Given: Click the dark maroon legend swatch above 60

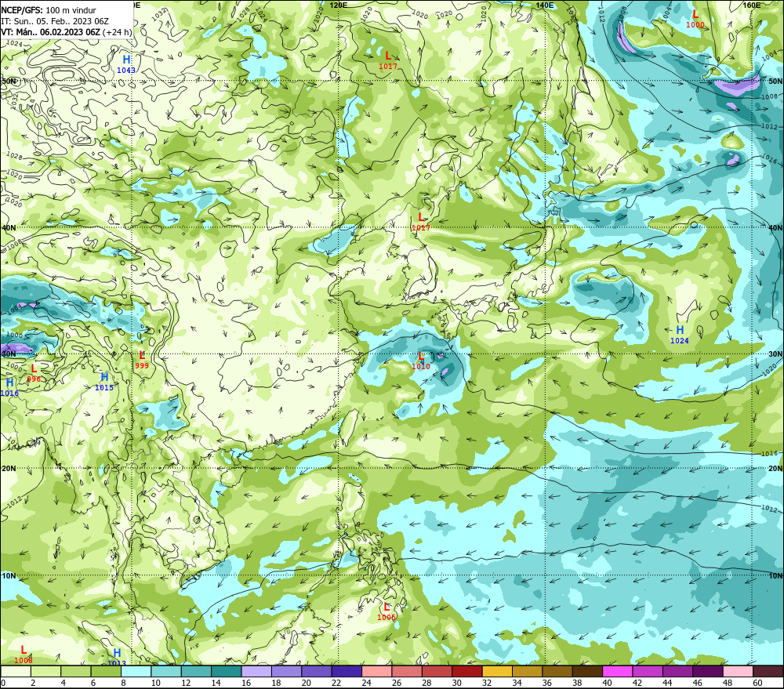Looking at the screenshot, I should click(x=768, y=671).
